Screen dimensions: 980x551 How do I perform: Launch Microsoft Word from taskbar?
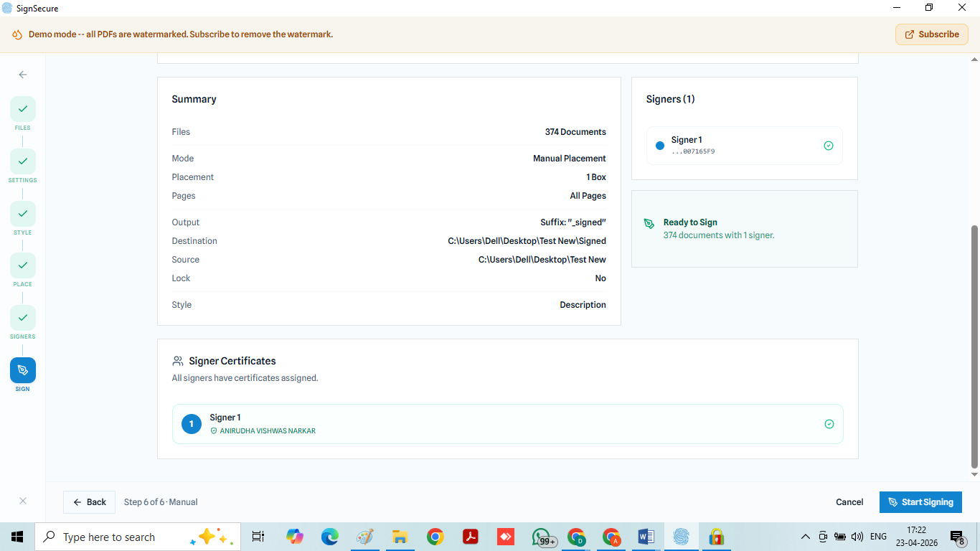[646, 537]
